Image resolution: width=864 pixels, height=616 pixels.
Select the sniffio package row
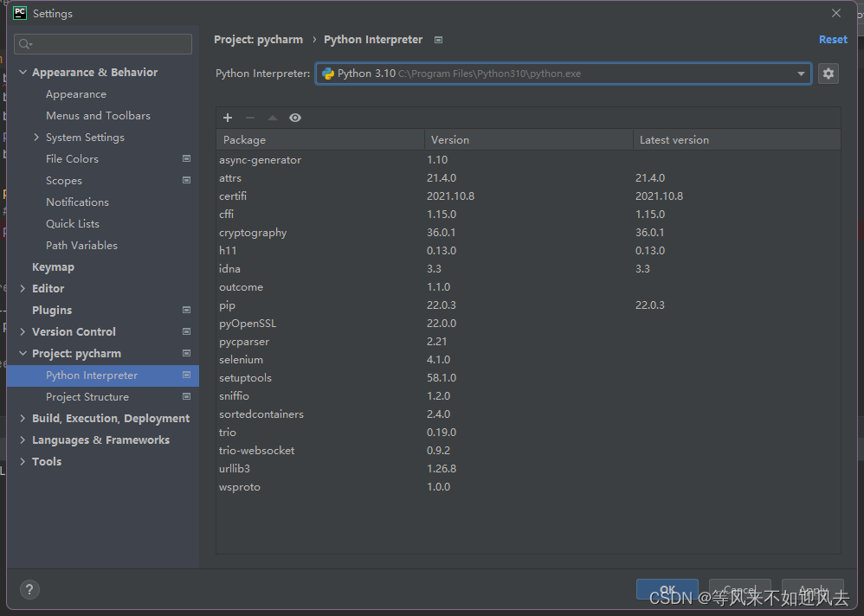(x=528, y=395)
